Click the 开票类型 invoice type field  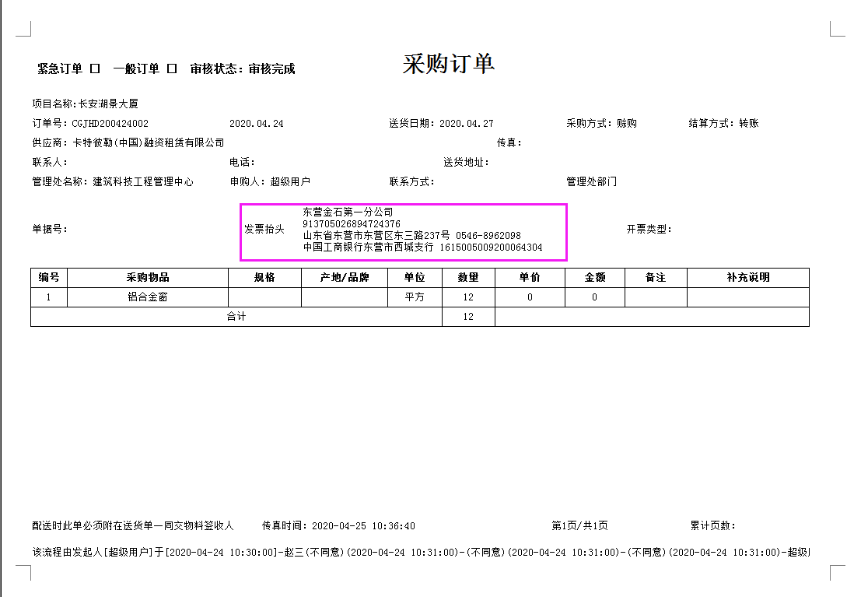(652, 229)
